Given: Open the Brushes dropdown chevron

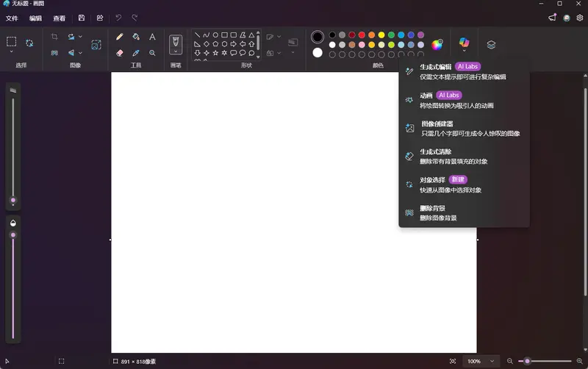Looking at the screenshot, I should coord(176,51).
